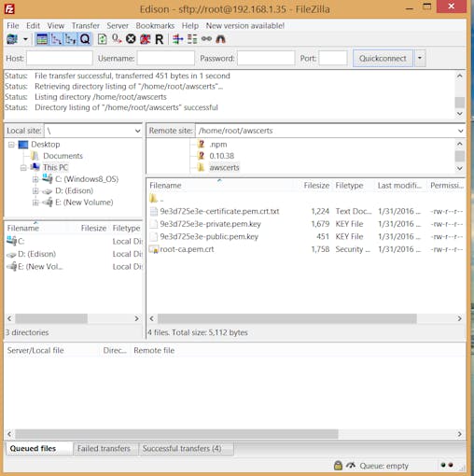Click the lock encryption status icon
The width and height of the screenshot is (474, 476).
pyautogui.click(x=338, y=466)
